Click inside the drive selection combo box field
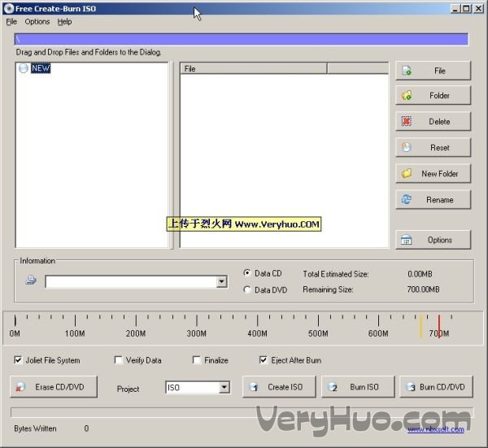Viewport: 488px width, 448px height. pyautogui.click(x=131, y=281)
